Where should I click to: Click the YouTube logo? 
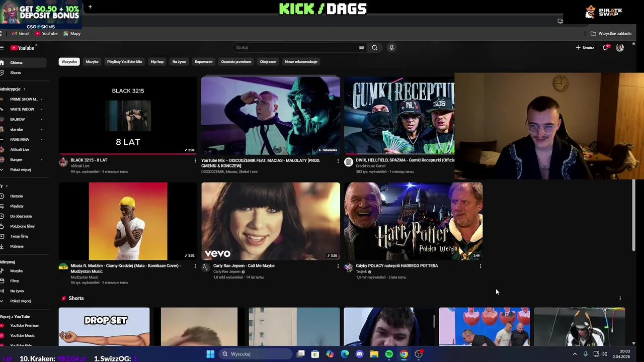tap(22, 48)
